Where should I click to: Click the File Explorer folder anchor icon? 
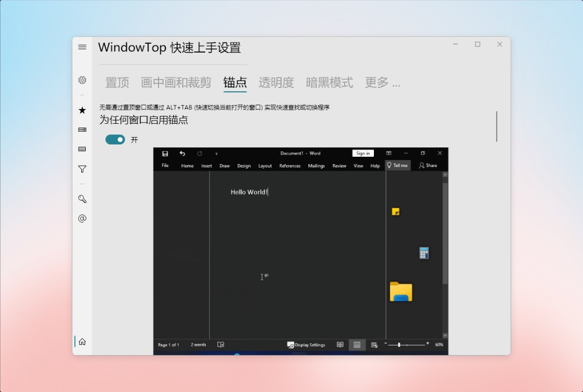pos(401,292)
